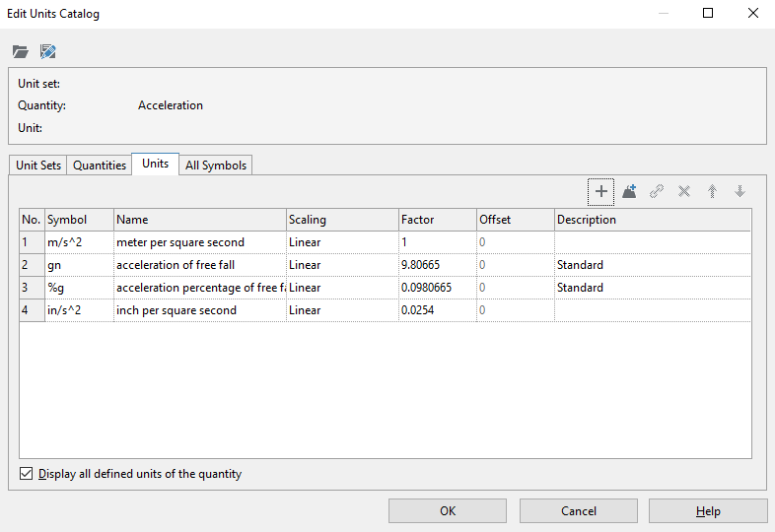
Task: Open Help from the dialog buttons
Action: (707, 511)
